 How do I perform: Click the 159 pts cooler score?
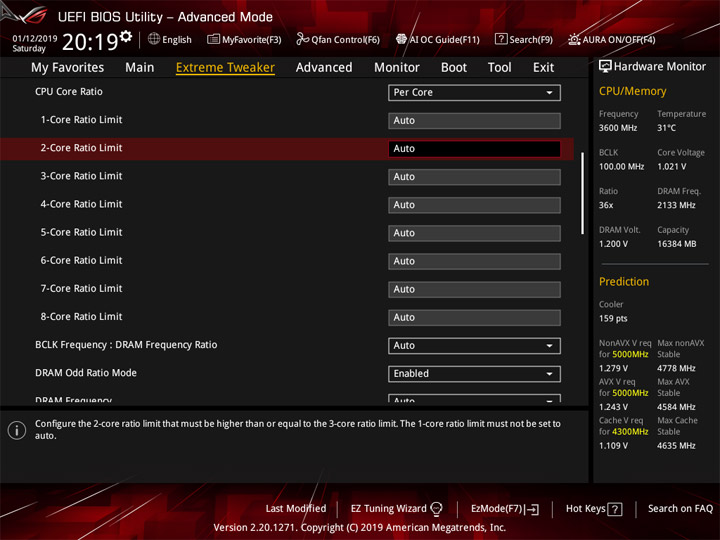tap(613, 319)
